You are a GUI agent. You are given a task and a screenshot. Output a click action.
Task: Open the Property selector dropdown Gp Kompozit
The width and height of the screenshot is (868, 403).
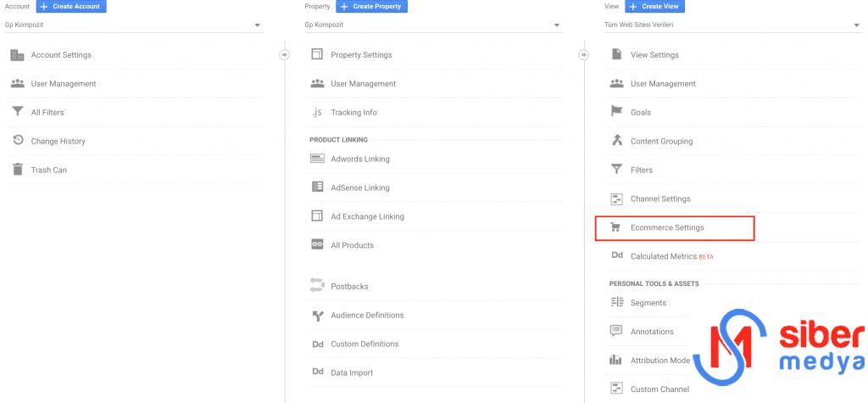coord(433,25)
